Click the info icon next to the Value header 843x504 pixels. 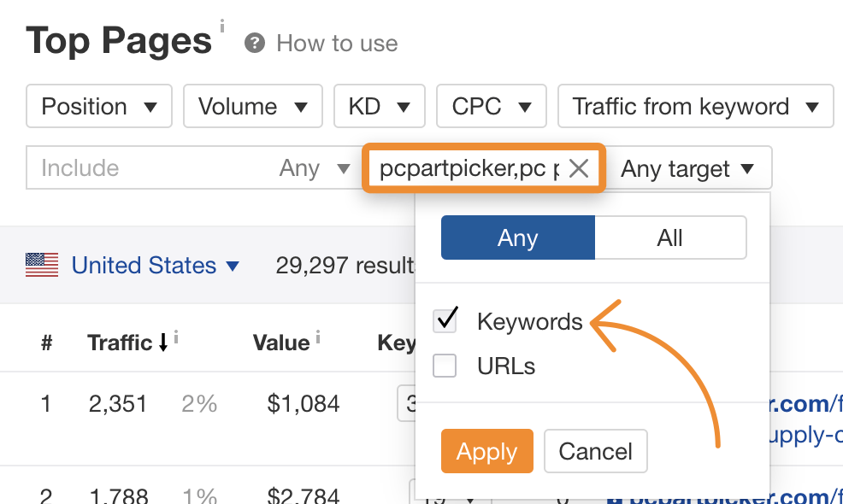(317, 336)
